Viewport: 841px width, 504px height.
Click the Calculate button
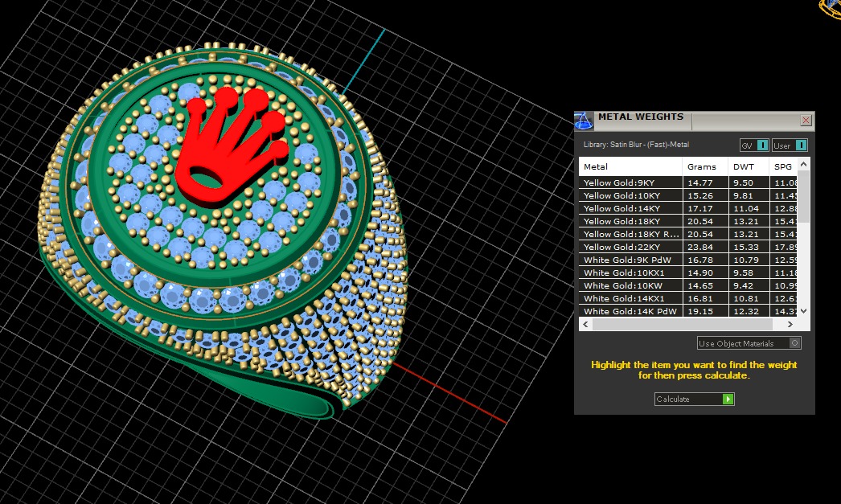pyautogui.click(x=694, y=399)
